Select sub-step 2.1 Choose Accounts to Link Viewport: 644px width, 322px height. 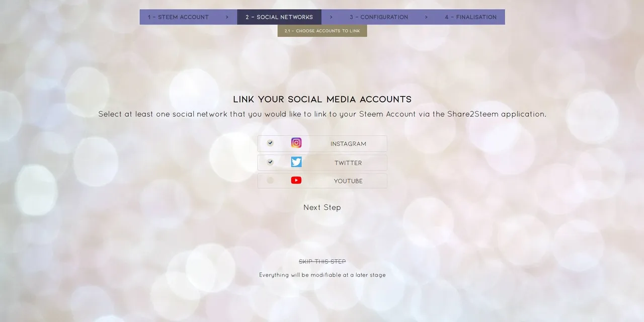coord(322,31)
